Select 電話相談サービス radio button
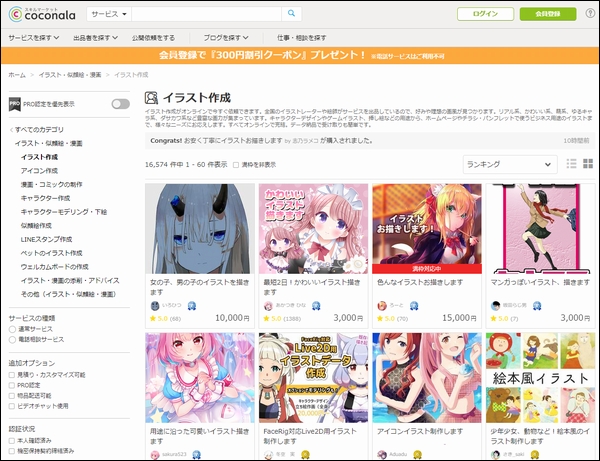This screenshot has width=600, height=461. (12, 340)
